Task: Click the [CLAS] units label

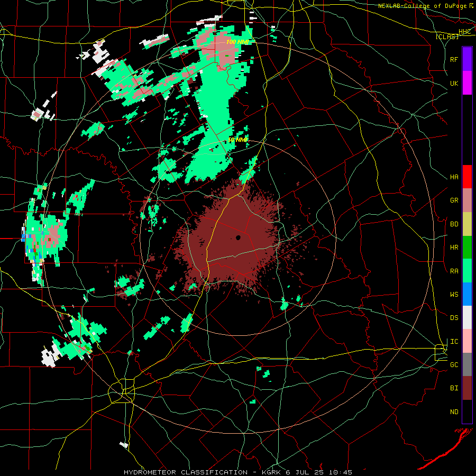Action: (x=447, y=36)
